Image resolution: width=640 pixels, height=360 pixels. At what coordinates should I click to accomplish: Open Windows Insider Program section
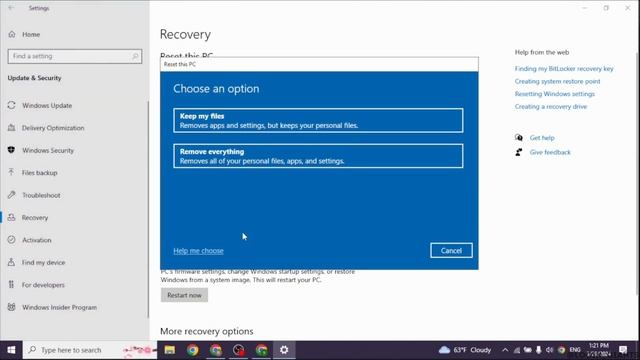(59, 308)
